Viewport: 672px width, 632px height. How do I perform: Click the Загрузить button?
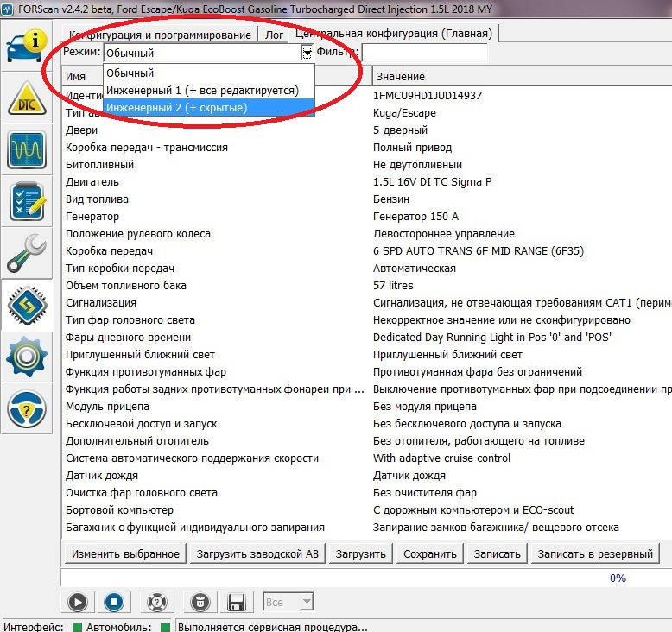[360, 553]
